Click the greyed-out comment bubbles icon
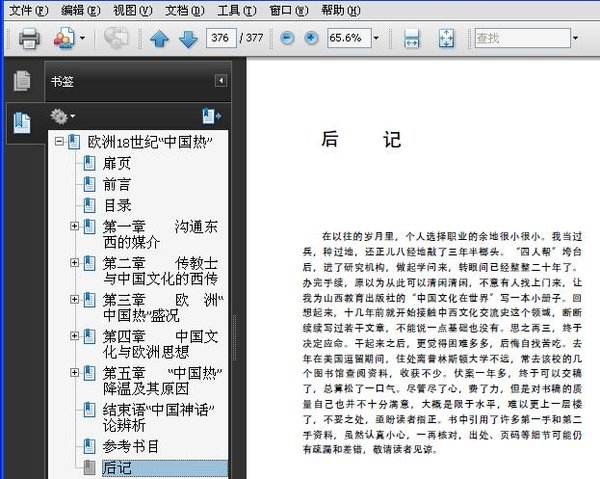The width and height of the screenshot is (600, 479). (116, 37)
